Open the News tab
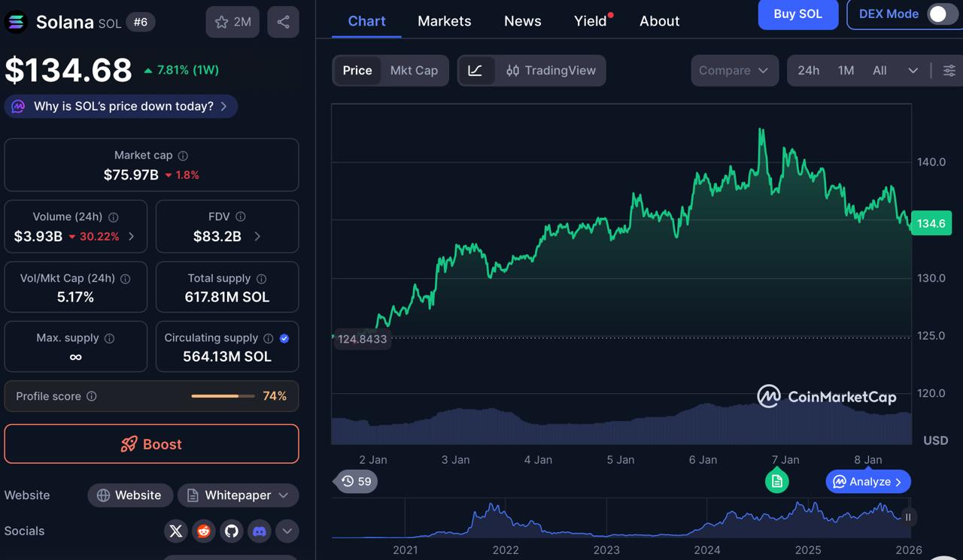The image size is (963, 560). pos(522,21)
